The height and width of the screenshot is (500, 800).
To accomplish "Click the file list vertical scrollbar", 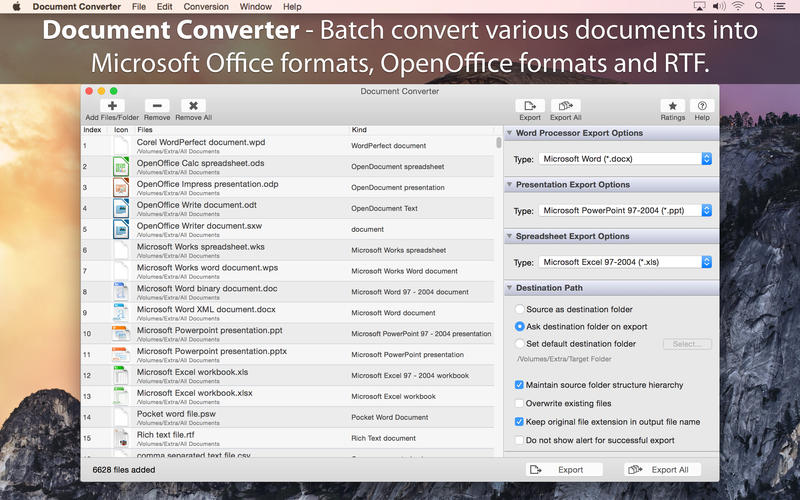I will tap(498, 143).
